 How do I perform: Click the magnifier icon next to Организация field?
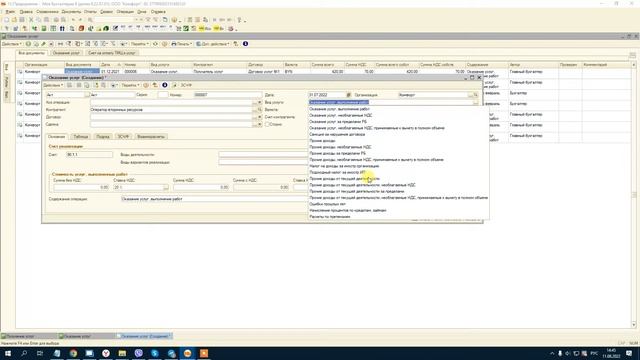click(476, 95)
